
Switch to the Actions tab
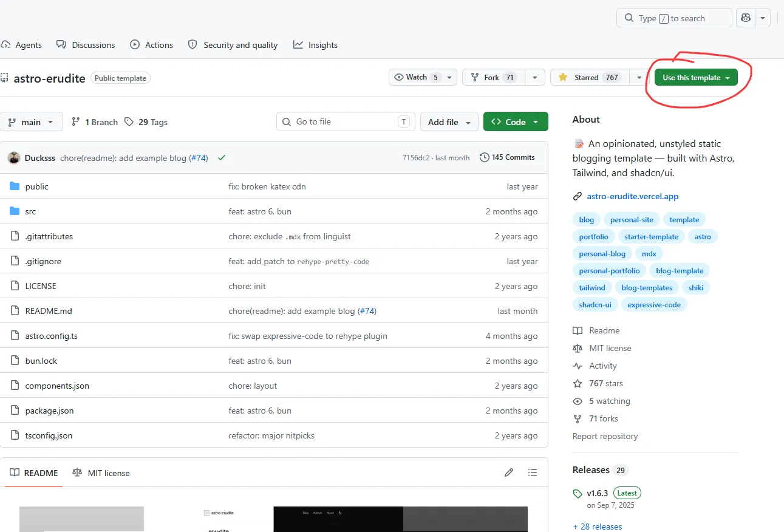151,45
